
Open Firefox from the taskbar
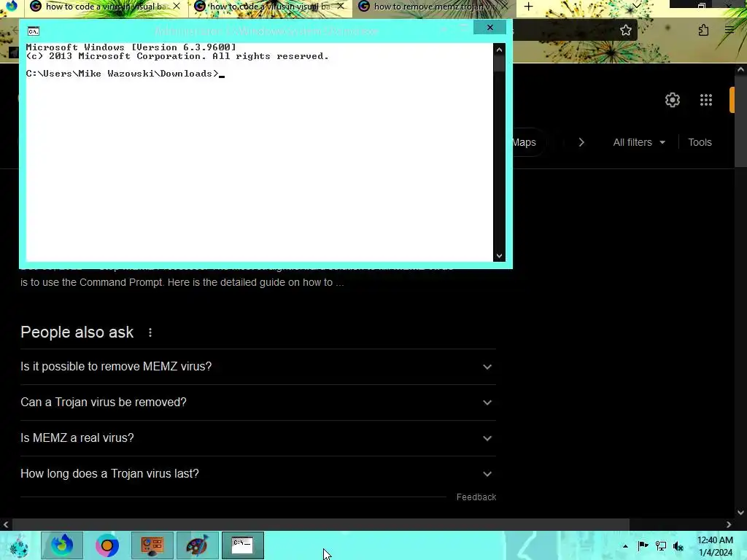pos(62,545)
